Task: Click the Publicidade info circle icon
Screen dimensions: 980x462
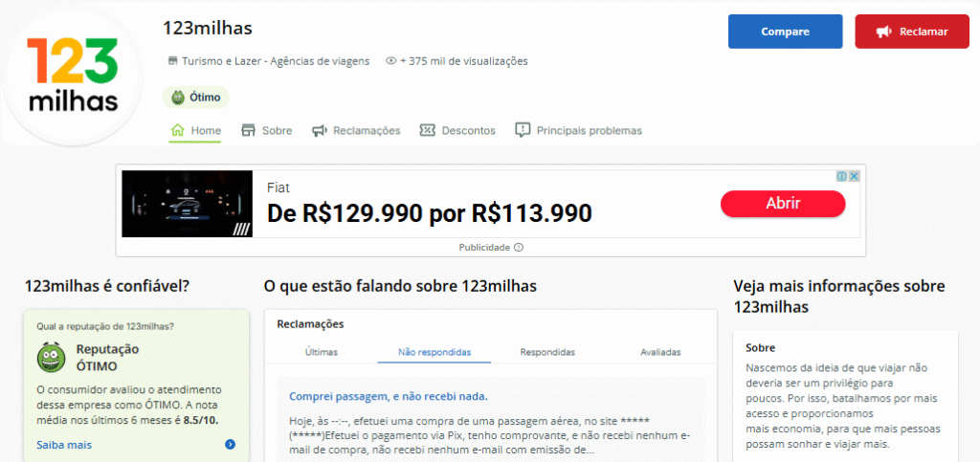Action: click(x=519, y=247)
